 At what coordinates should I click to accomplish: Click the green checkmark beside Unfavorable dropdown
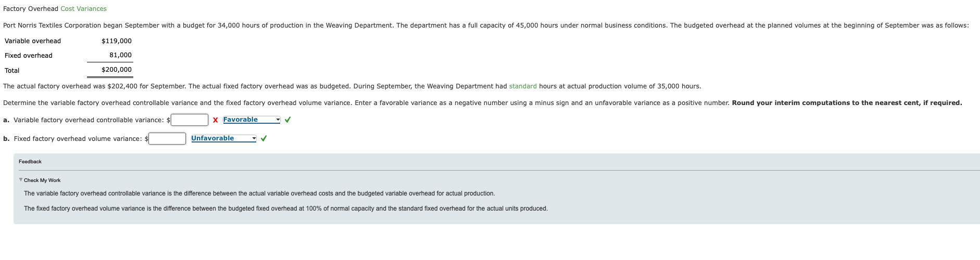(x=264, y=138)
